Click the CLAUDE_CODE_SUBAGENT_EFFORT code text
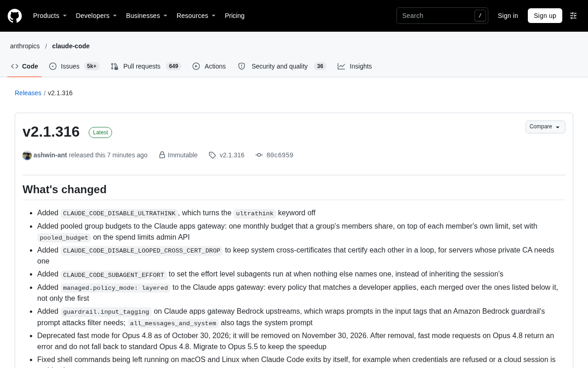Image resolution: width=588 pixels, height=368 pixels. 113,275
